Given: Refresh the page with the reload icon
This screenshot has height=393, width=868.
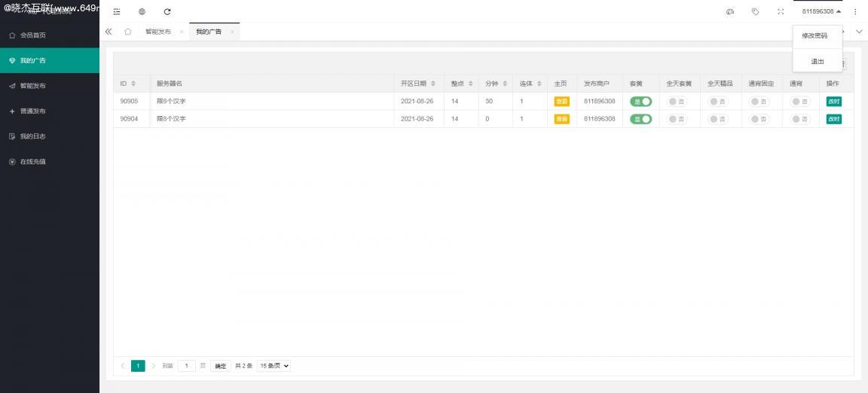Looking at the screenshot, I should [x=167, y=11].
